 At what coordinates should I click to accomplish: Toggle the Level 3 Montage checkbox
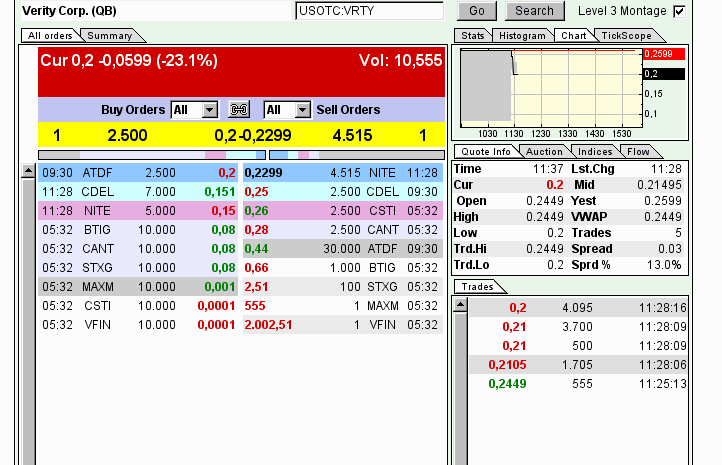[x=679, y=12]
